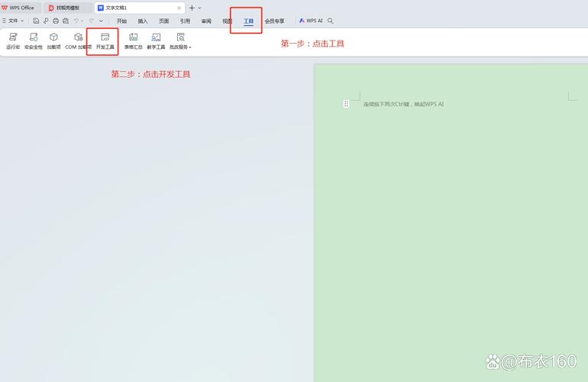The width and height of the screenshot is (588, 382).
Task: Switch to the 页面 (Page) tab
Action: click(164, 21)
